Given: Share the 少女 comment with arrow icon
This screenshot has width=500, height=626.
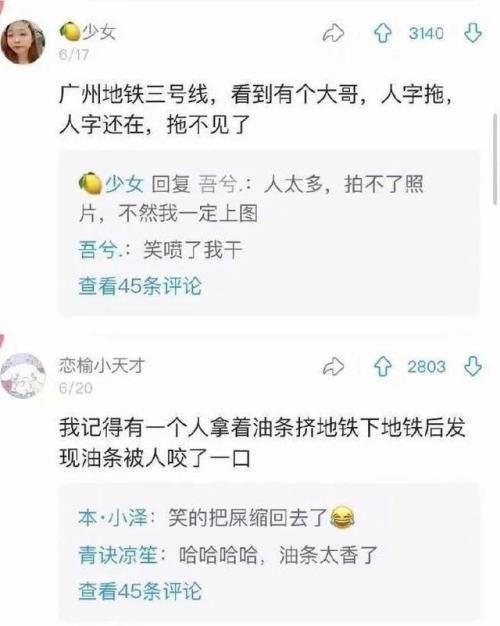Looking at the screenshot, I should pyautogui.click(x=333, y=33).
